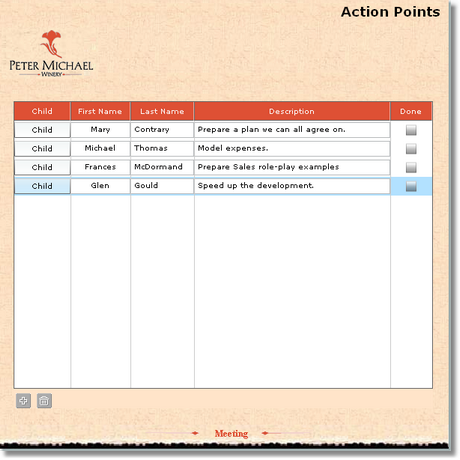This screenshot has width=460, height=460.
Task: Click the Child button in Glen's row
Action: [x=42, y=186]
